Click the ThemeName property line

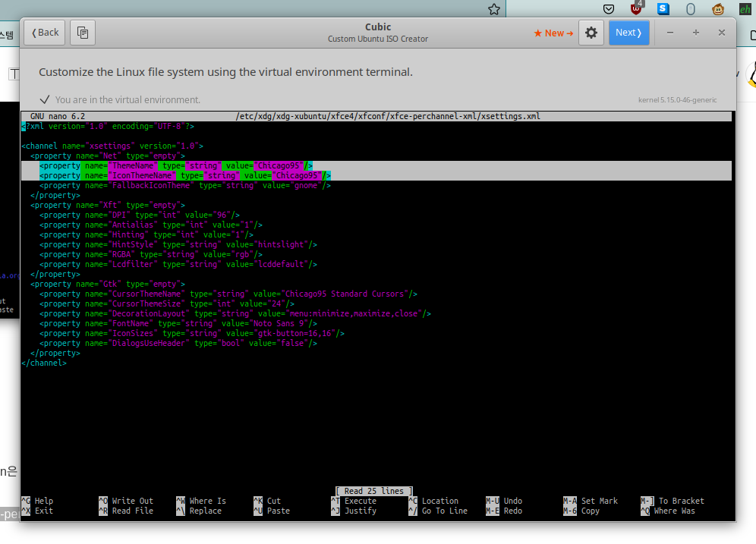coord(176,165)
